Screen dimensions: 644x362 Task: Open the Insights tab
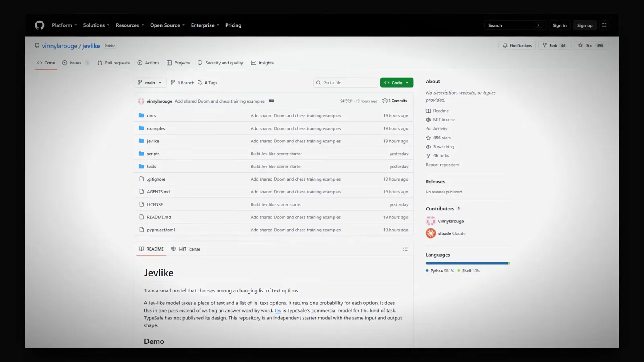coord(262,63)
